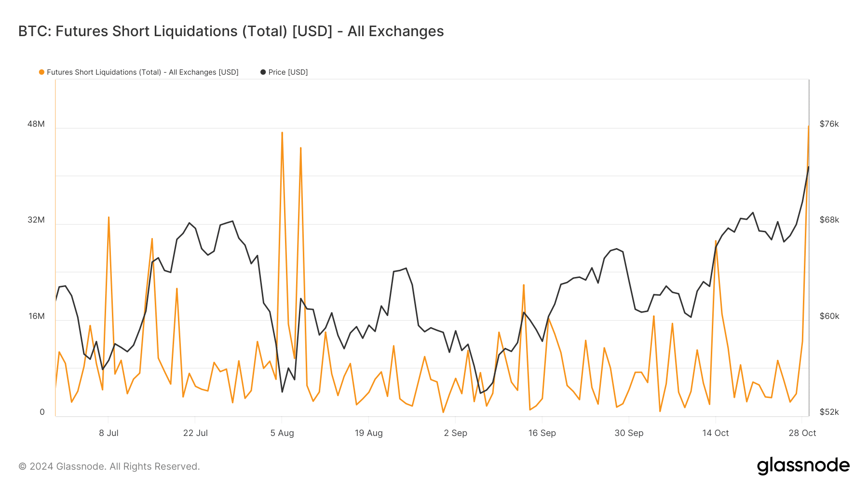The height and width of the screenshot is (488, 868).
Task: Select the 22 Jul date label
Action: pyautogui.click(x=195, y=433)
